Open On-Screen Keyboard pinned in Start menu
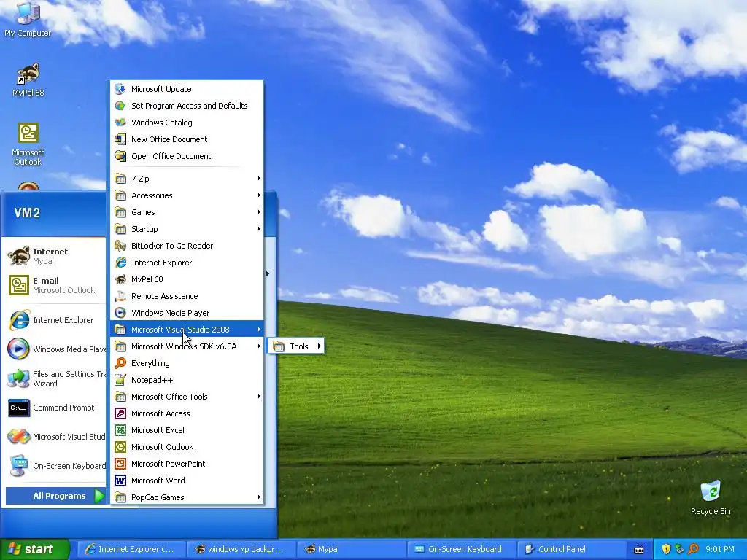The height and width of the screenshot is (560, 747). click(55, 466)
